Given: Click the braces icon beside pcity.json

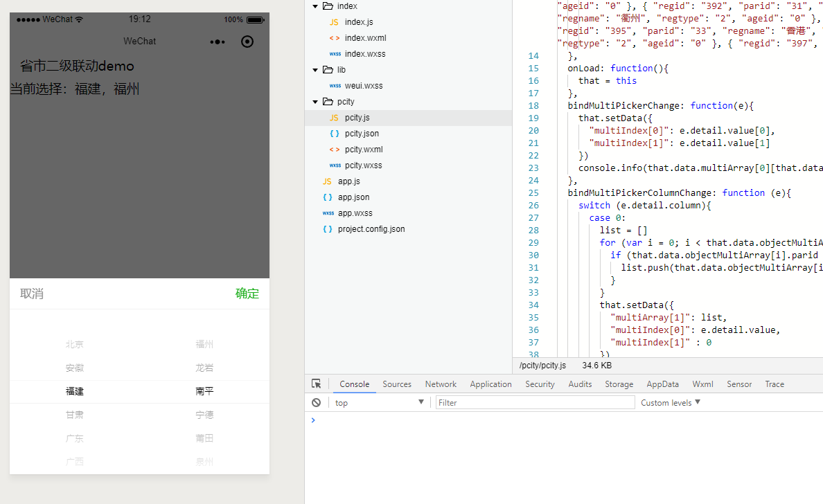Looking at the screenshot, I should [334, 133].
